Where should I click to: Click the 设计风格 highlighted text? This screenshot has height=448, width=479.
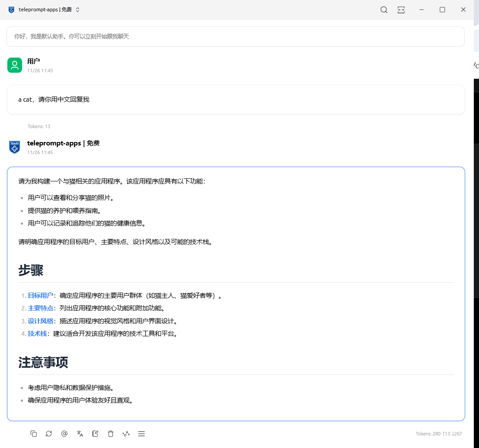(x=40, y=321)
